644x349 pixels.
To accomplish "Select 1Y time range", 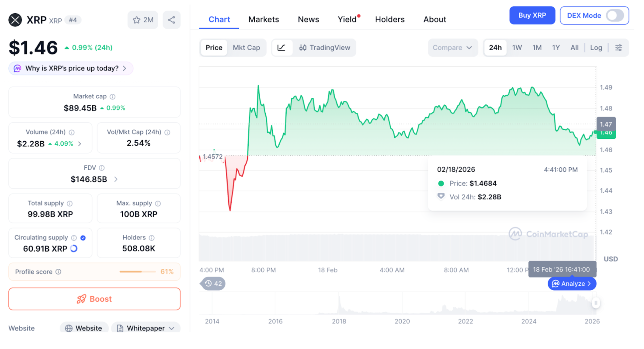I will [556, 48].
